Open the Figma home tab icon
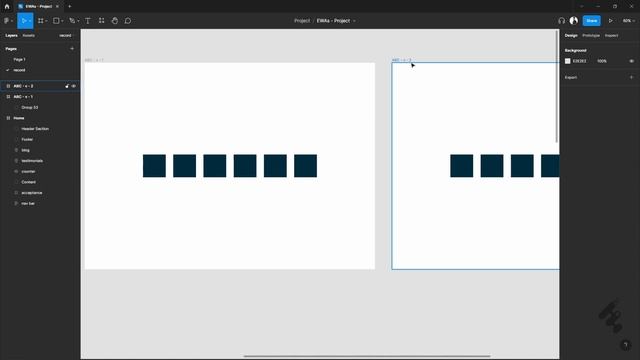640x360 pixels. (7, 7)
